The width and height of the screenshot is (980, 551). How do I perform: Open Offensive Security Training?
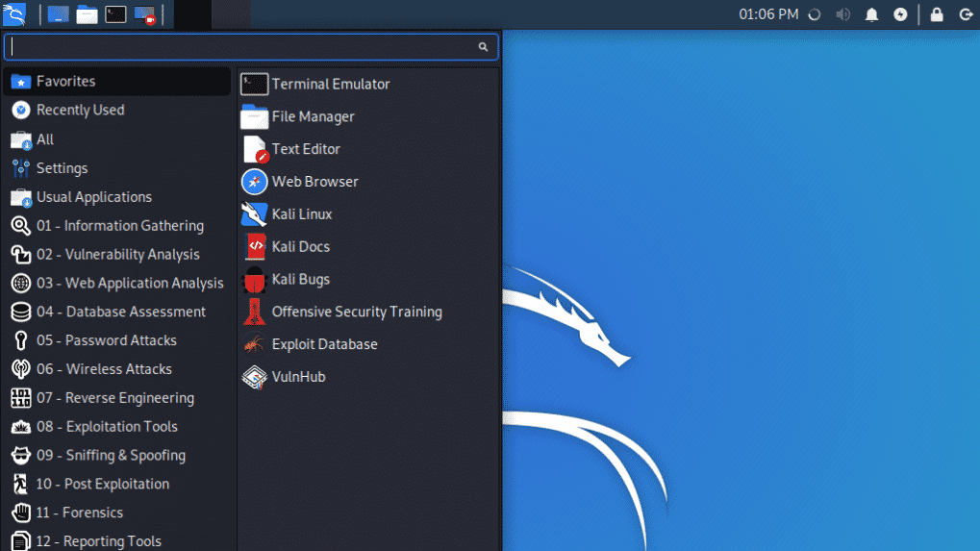(x=368, y=312)
